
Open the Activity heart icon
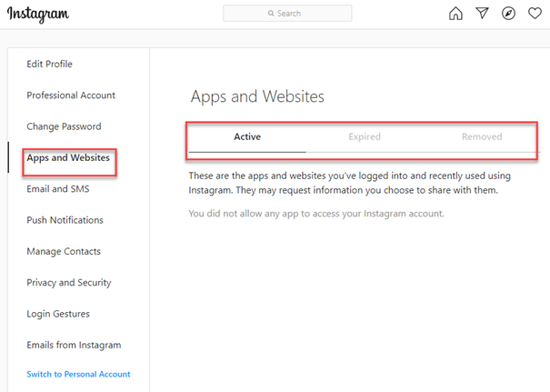[535, 14]
